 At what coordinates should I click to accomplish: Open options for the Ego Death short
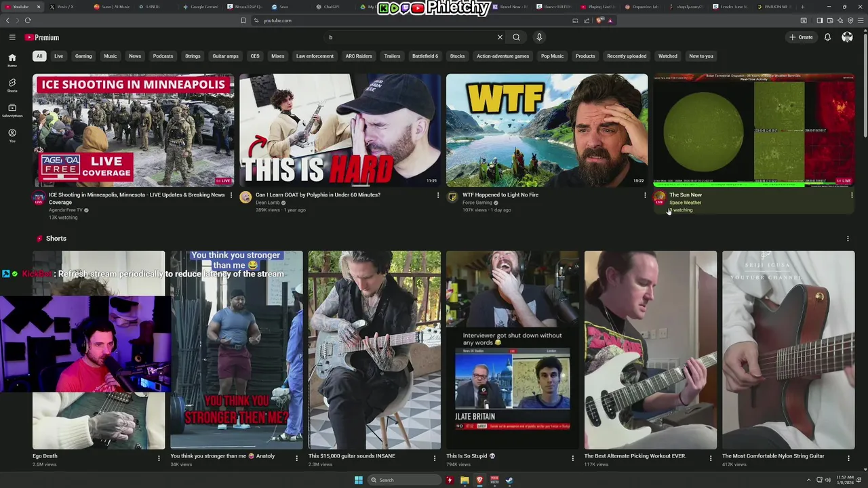tap(159, 458)
